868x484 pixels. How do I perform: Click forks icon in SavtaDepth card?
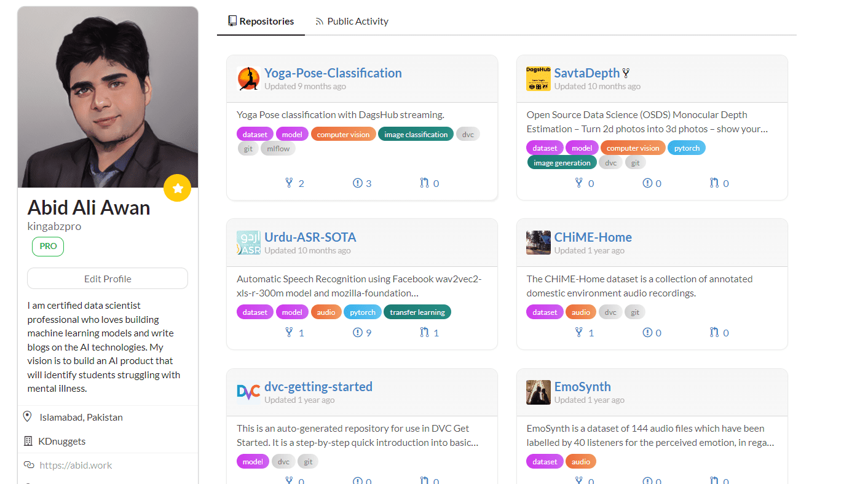coord(579,183)
